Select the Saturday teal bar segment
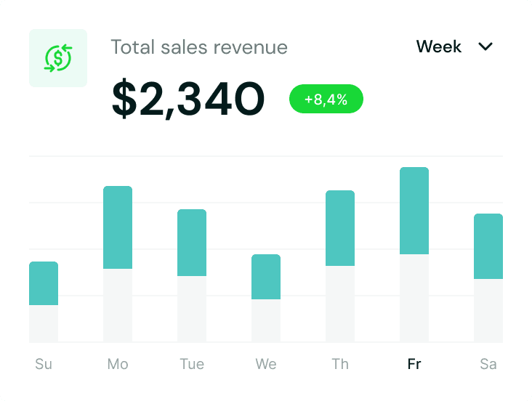 pos(488,246)
